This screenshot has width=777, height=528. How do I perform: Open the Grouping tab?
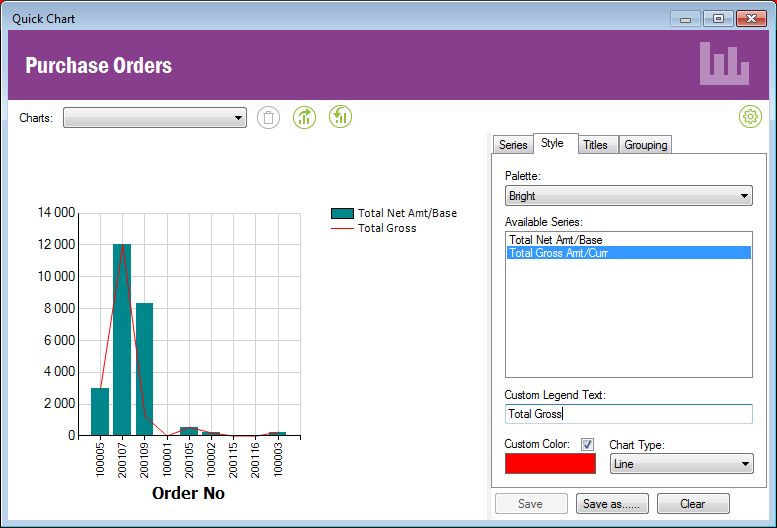click(646, 145)
